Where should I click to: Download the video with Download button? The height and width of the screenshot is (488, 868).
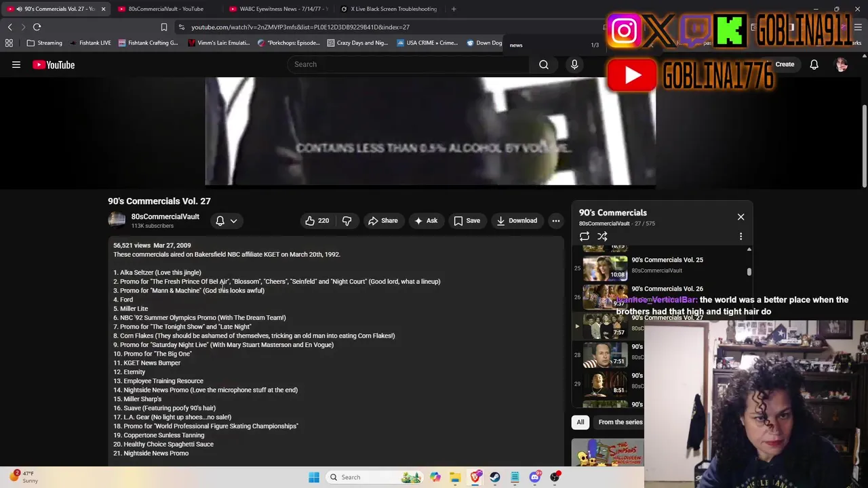(x=517, y=220)
